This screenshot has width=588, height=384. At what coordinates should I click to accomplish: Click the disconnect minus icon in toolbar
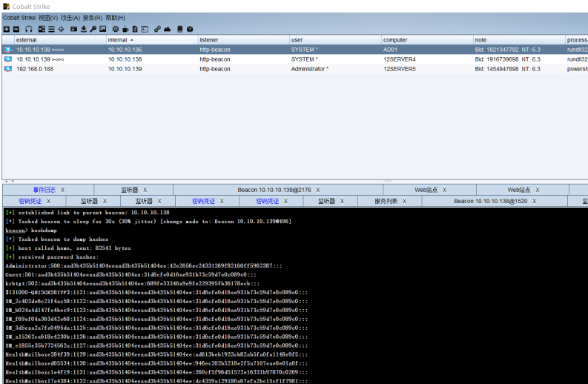click(16, 29)
